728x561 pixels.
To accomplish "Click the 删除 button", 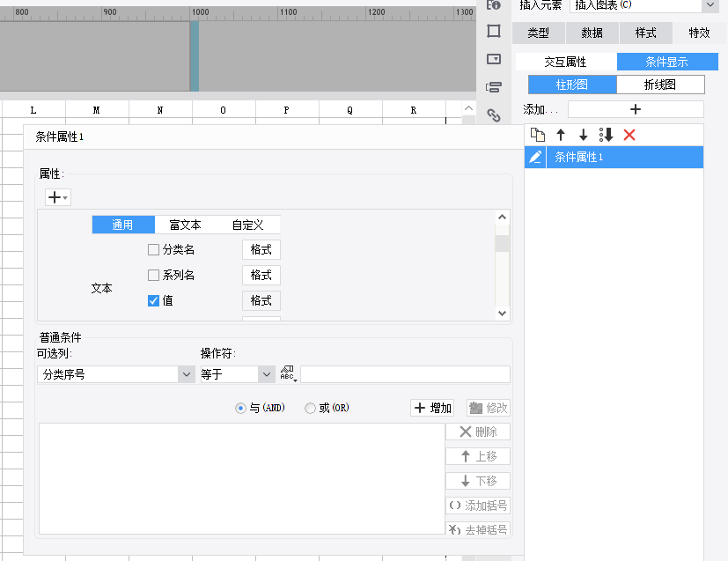I will pos(478,432).
